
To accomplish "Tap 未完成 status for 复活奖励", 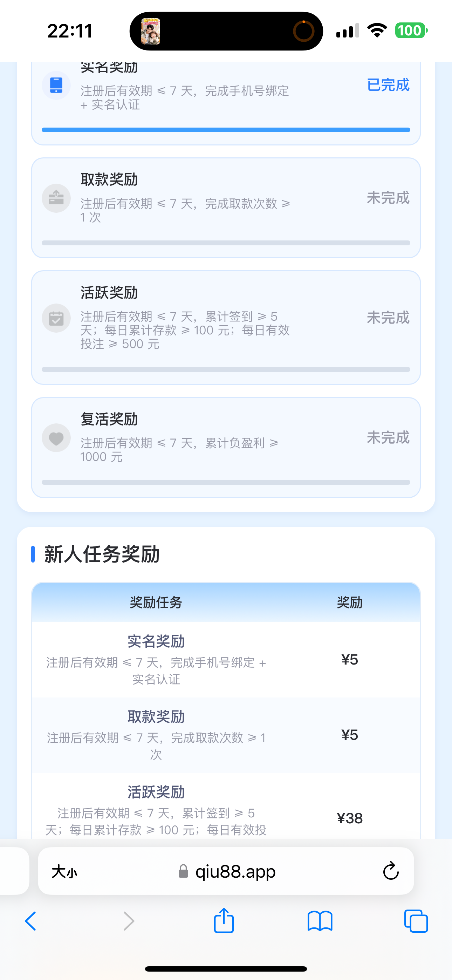I will [x=388, y=437].
